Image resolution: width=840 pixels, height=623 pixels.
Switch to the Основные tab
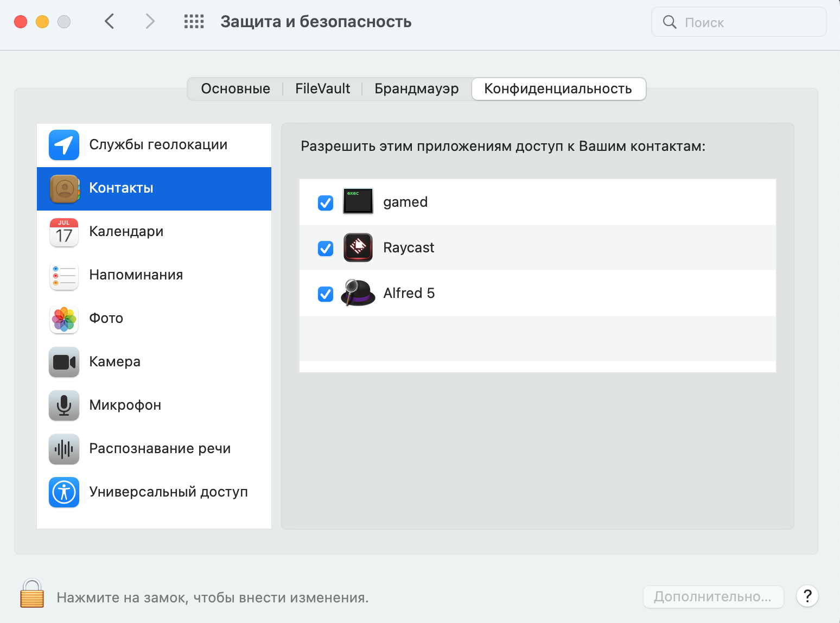coord(236,89)
